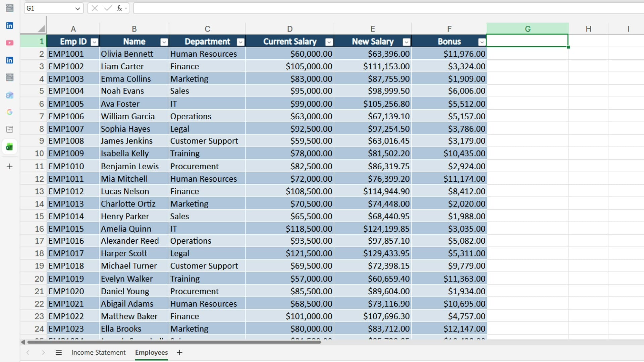This screenshot has height=362, width=644.
Task: Switch to the Income Statement sheet
Action: 98,353
